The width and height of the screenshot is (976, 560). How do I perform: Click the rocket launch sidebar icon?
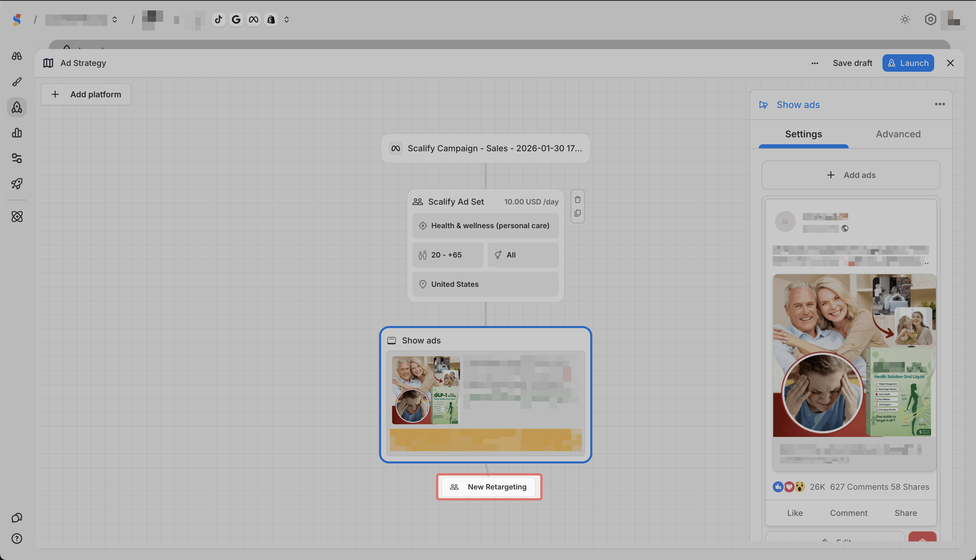[17, 183]
